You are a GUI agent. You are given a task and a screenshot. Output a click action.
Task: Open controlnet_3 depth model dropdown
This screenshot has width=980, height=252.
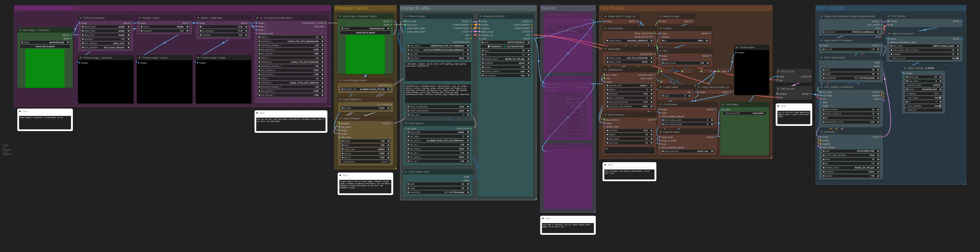point(291,83)
